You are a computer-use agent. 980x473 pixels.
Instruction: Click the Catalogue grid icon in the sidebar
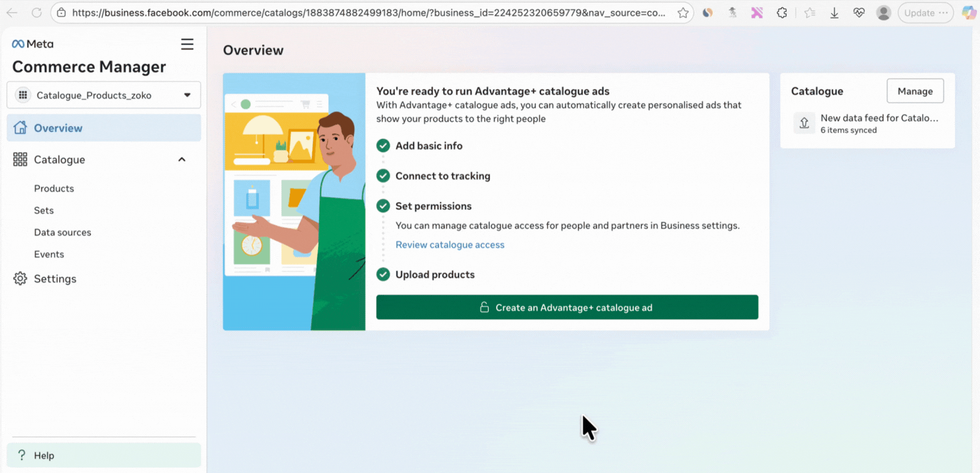point(20,159)
